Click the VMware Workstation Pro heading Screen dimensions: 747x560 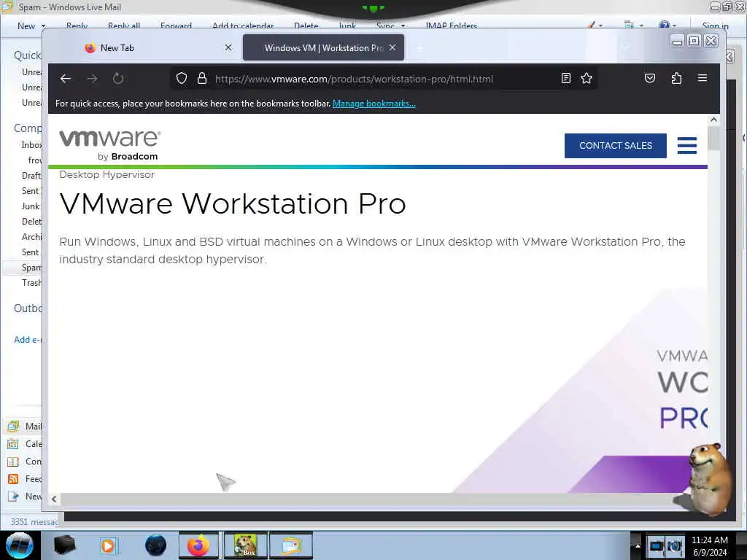(233, 204)
